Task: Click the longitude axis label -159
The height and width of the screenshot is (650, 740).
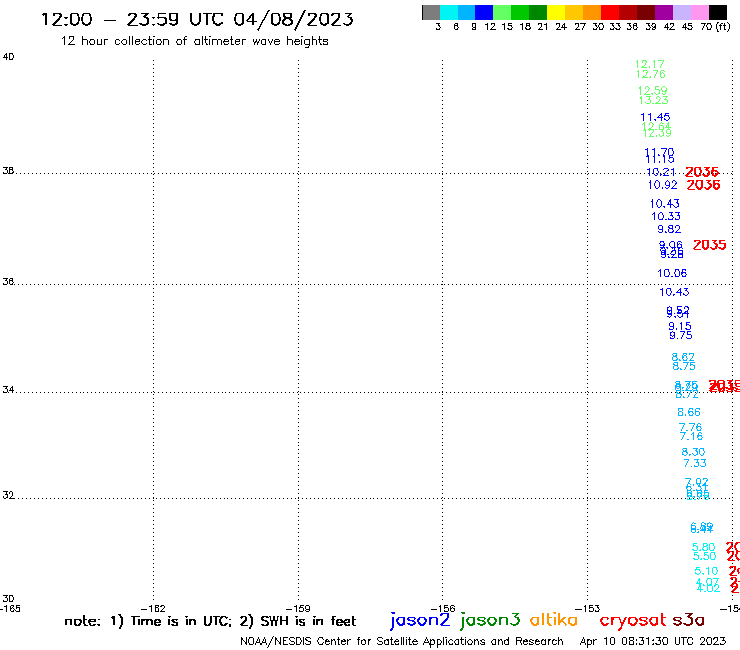Action: click(298, 608)
